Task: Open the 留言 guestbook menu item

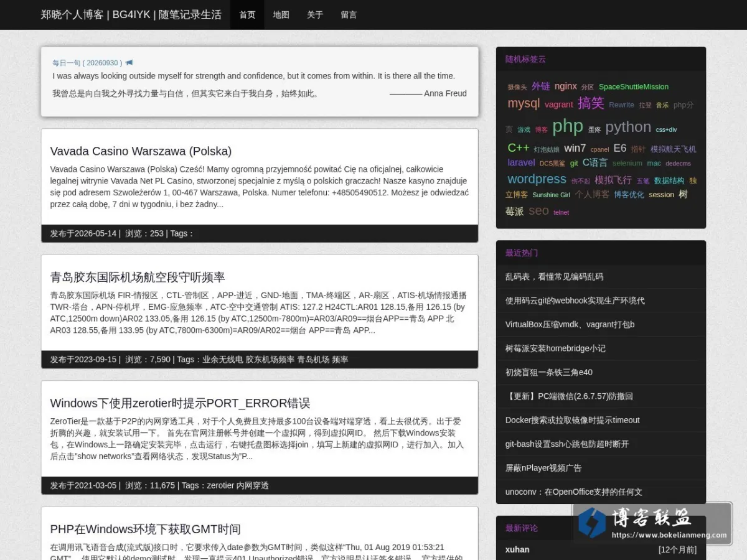Action: (x=349, y=15)
